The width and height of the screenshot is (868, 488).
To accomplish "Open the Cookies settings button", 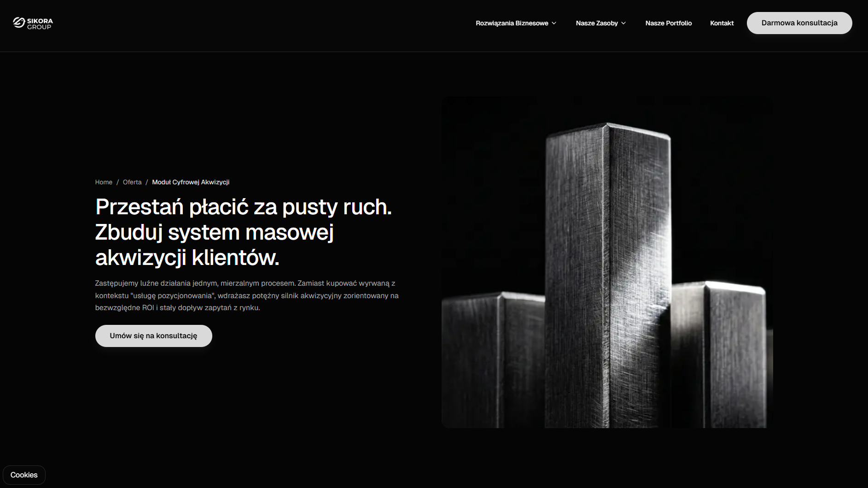I will click(24, 475).
